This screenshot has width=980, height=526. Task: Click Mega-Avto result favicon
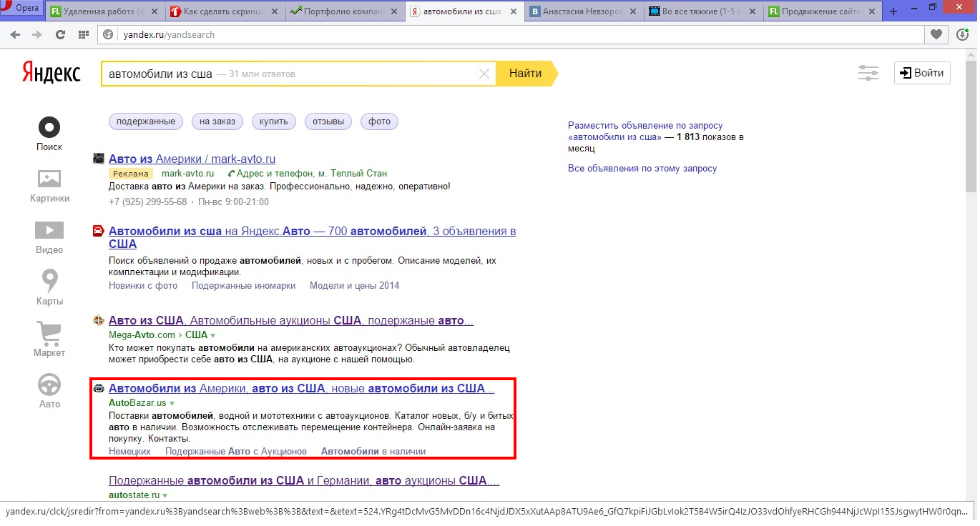point(99,320)
